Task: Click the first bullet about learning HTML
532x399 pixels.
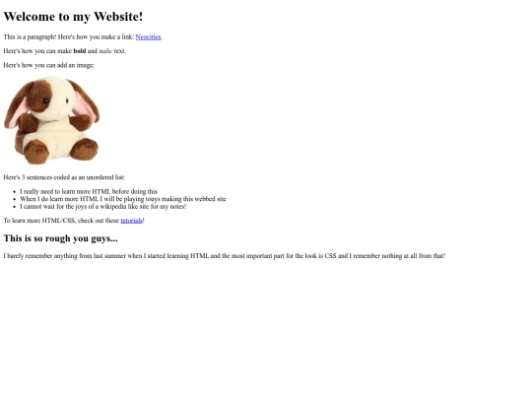Action: [x=89, y=191]
